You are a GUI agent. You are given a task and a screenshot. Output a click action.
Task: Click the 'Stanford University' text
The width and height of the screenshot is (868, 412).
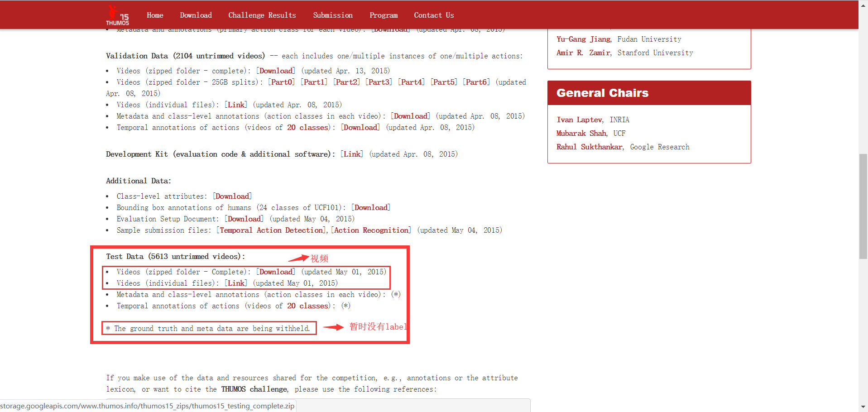click(x=655, y=53)
